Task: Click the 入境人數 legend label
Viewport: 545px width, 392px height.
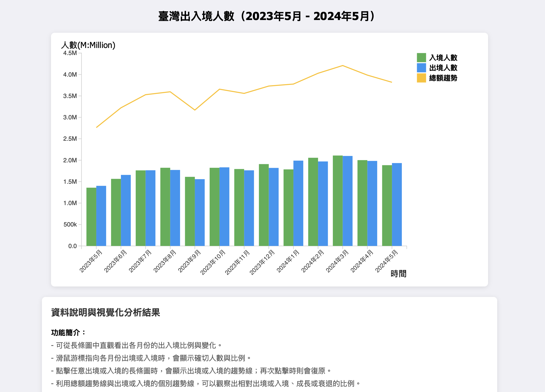Action: 443,58
